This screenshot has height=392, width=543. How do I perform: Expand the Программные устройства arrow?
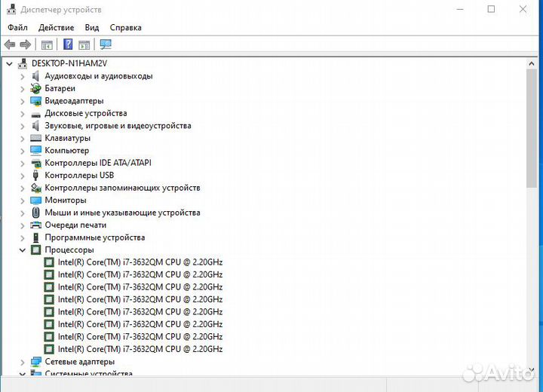point(23,238)
